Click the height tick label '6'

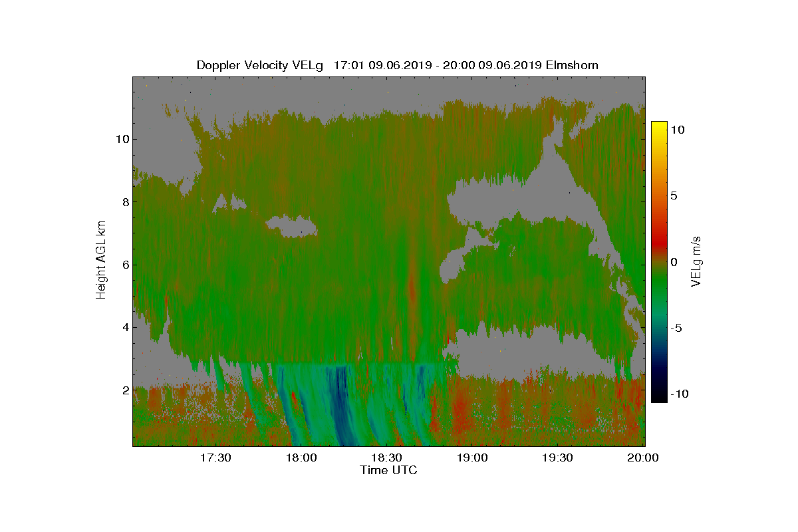(125, 265)
